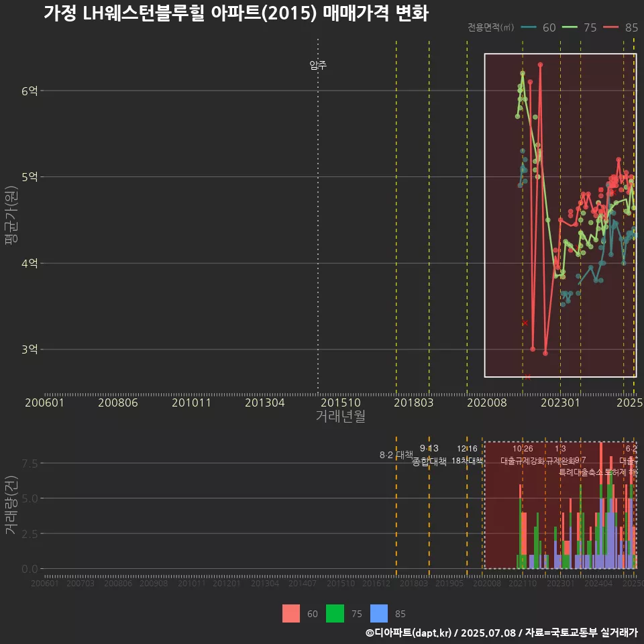Click the '12·16' policy date annotation

[468, 449]
